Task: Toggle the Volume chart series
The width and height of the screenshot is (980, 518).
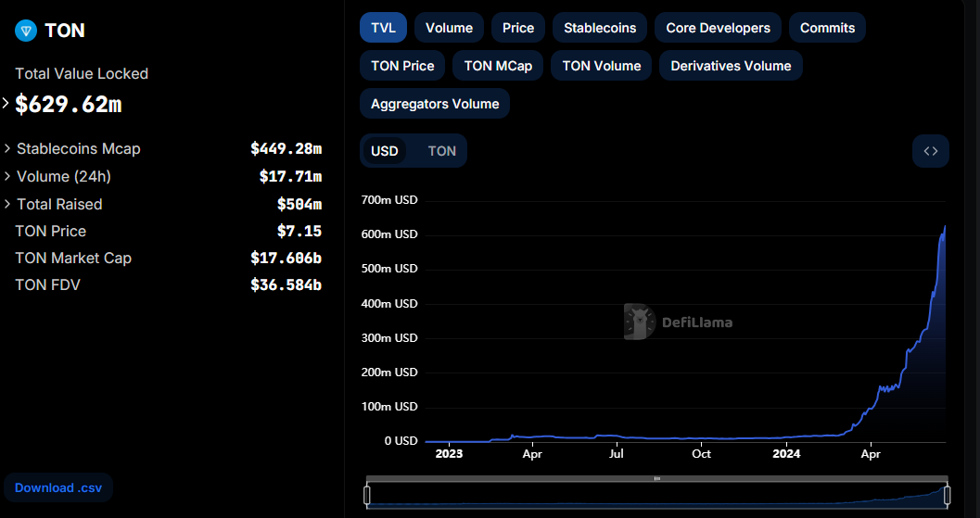Action: coord(449,28)
